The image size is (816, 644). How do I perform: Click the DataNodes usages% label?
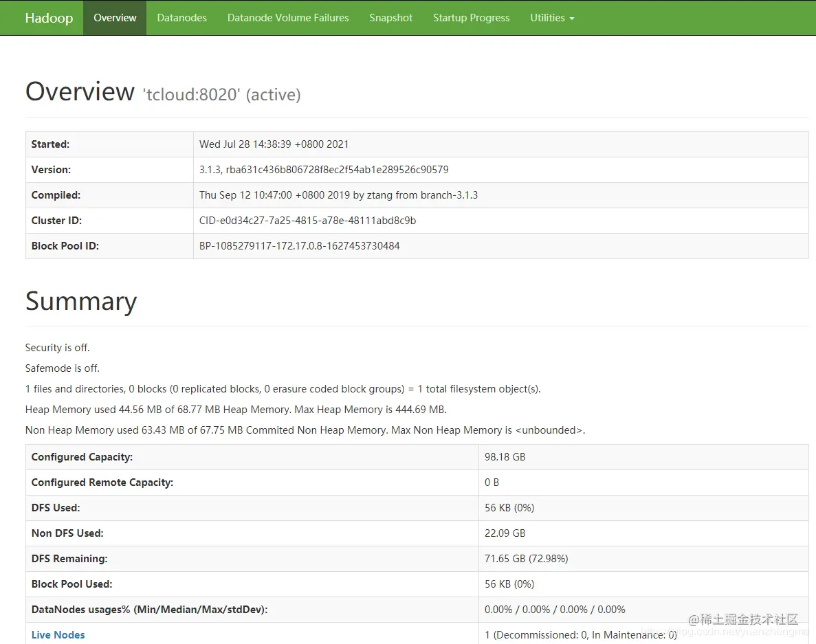[x=149, y=610]
